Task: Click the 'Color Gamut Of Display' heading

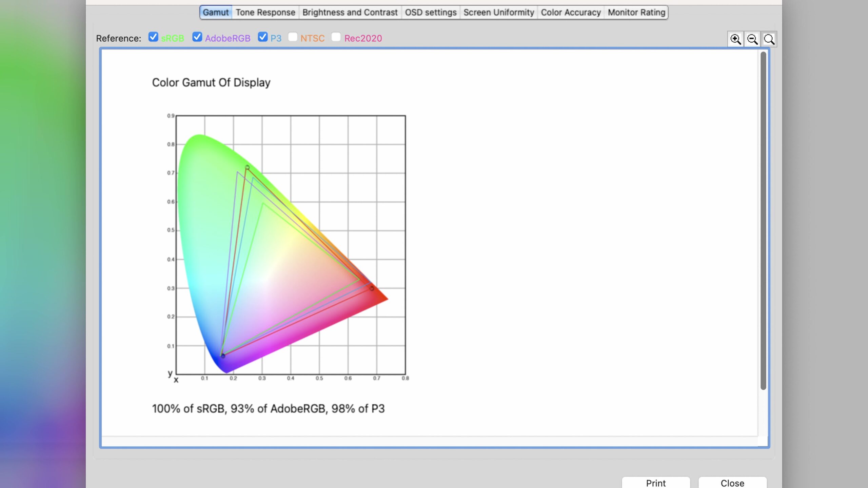Action: tap(211, 82)
